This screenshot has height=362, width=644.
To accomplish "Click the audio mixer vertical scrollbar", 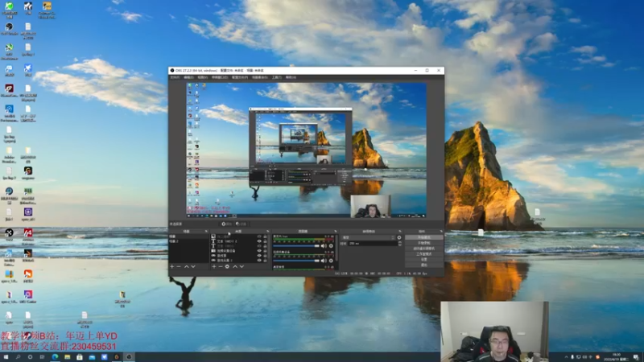I will [x=336, y=248].
